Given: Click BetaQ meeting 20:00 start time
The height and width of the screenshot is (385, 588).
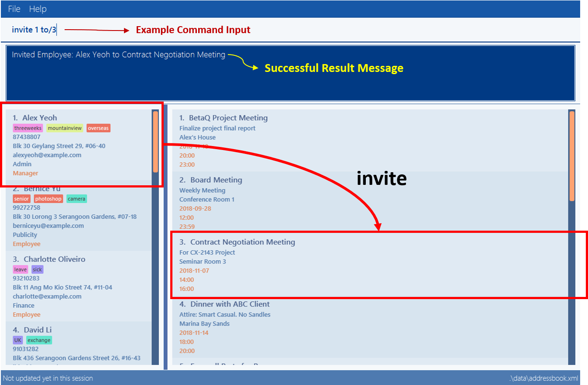Looking at the screenshot, I should 187,156.
